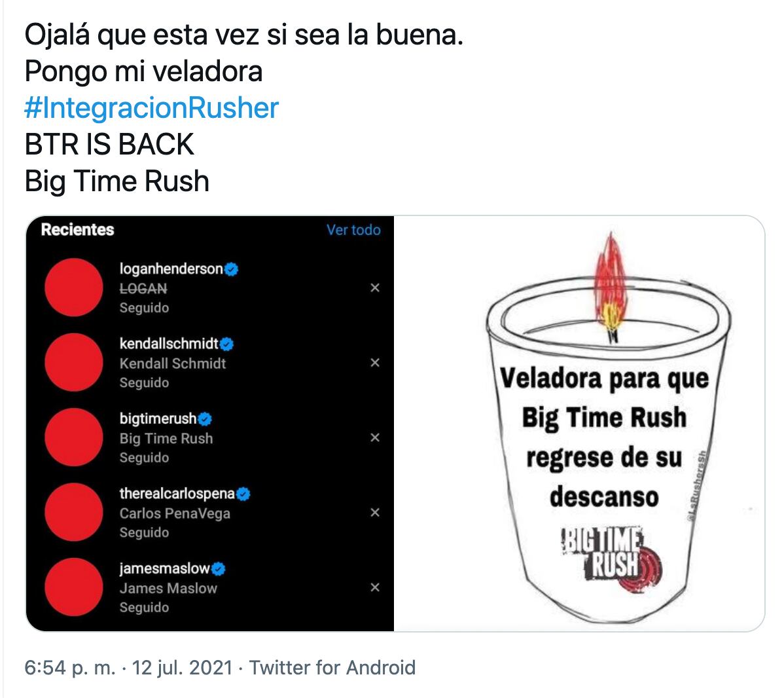Open the veladora candle image
Screen dimensions: 784x698
[x=579, y=424]
